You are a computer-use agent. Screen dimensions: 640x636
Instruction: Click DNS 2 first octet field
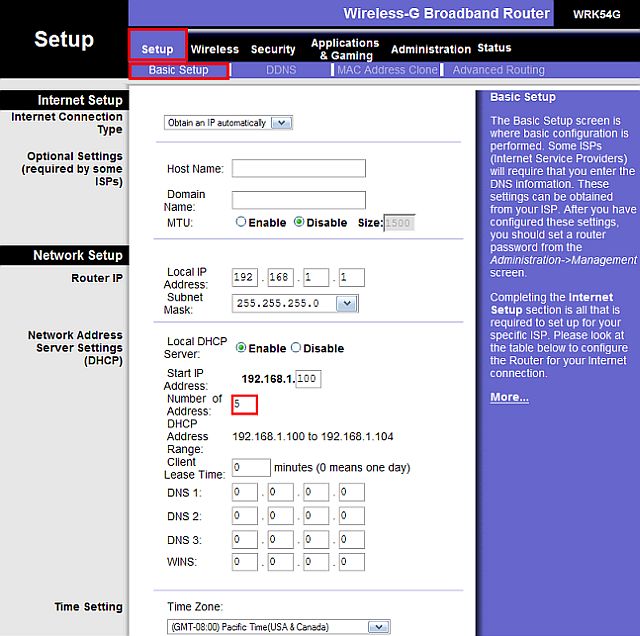coord(245,516)
